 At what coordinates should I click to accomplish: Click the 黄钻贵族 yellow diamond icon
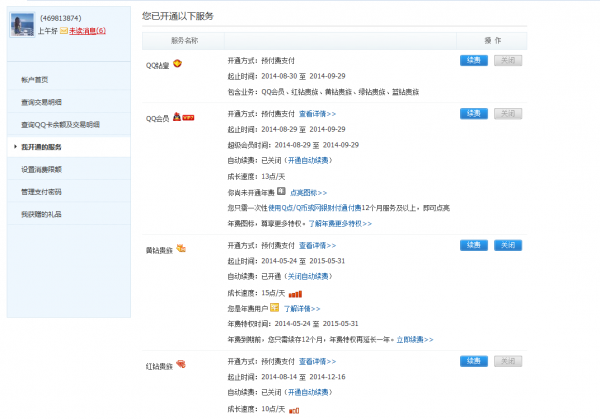[x=181, y=249]
